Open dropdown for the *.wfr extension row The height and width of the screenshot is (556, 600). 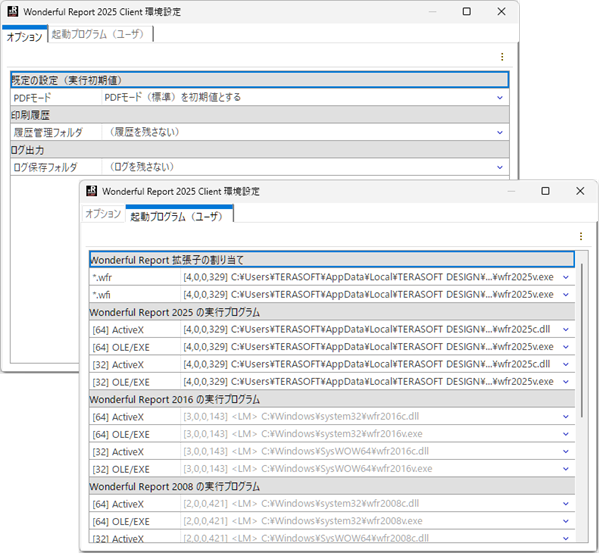pos(566,277)
